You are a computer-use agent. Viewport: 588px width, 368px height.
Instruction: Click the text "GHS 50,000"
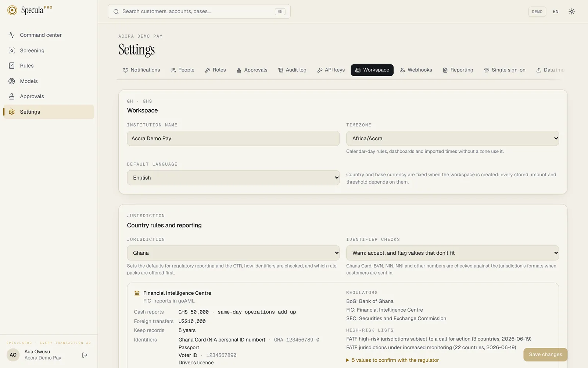[x=194, y=312]
